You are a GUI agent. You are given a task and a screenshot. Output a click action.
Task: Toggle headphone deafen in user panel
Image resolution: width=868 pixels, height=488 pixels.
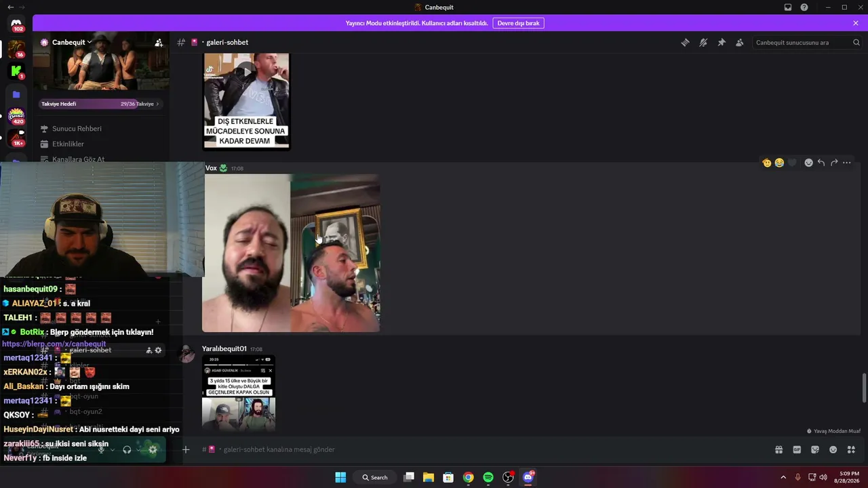pos(127,449)
